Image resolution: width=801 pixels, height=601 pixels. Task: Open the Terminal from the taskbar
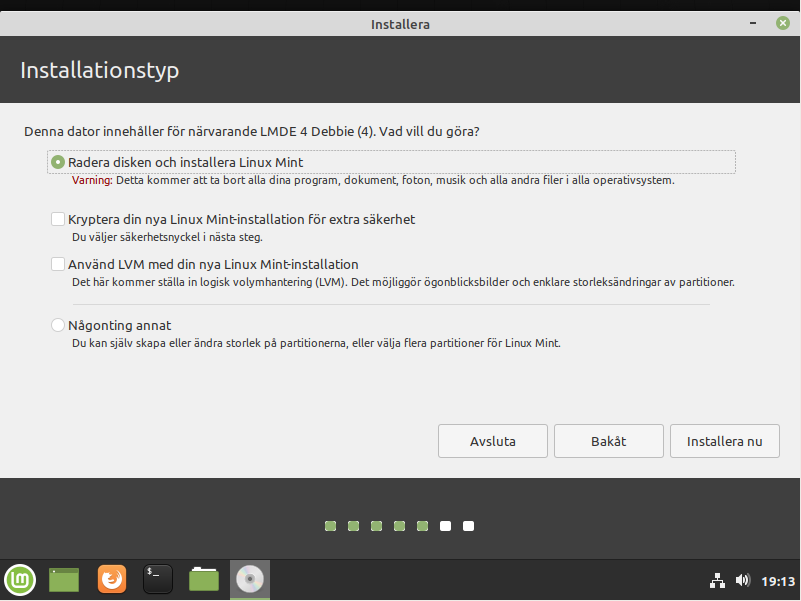[x=157, y=579]
